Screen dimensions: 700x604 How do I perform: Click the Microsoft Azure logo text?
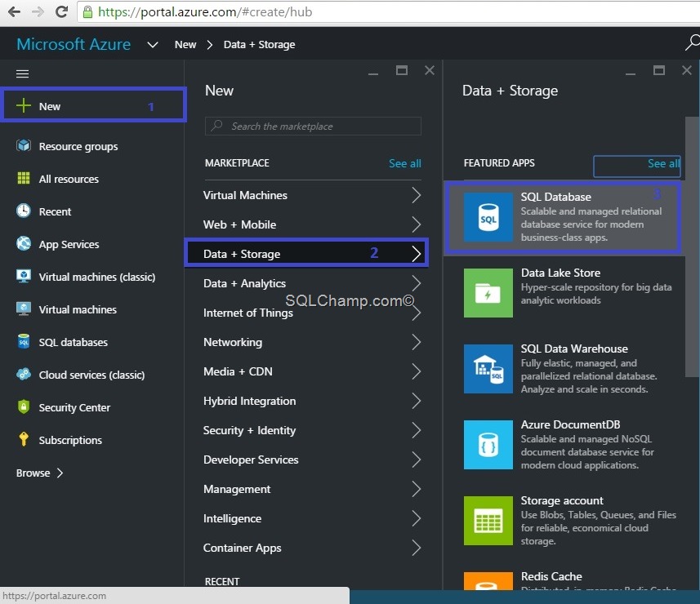[74, 44]
